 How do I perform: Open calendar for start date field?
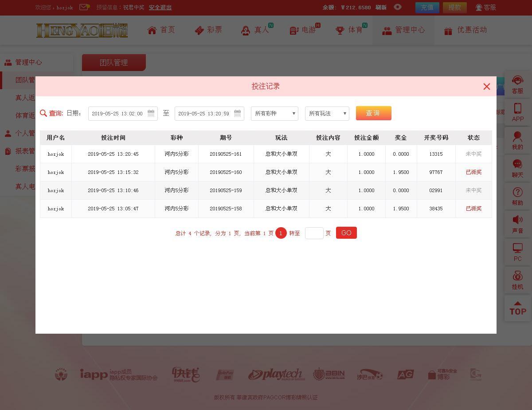click(151, 113)
